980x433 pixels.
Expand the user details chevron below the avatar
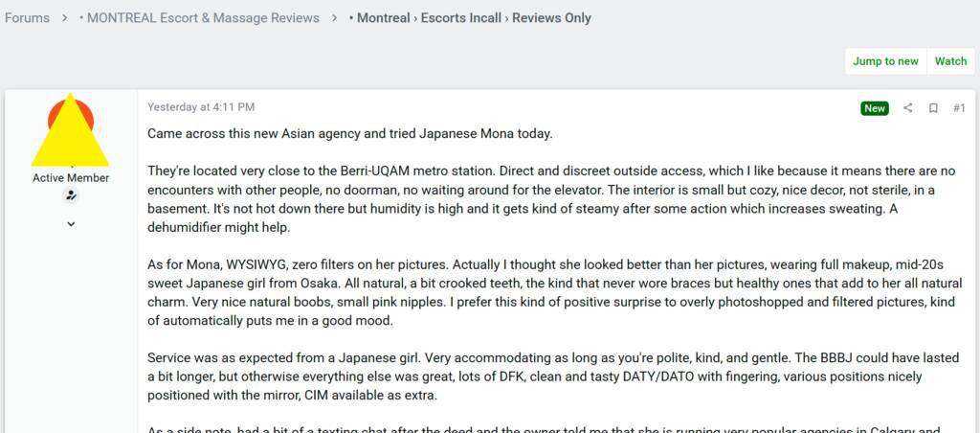point(71,224)
